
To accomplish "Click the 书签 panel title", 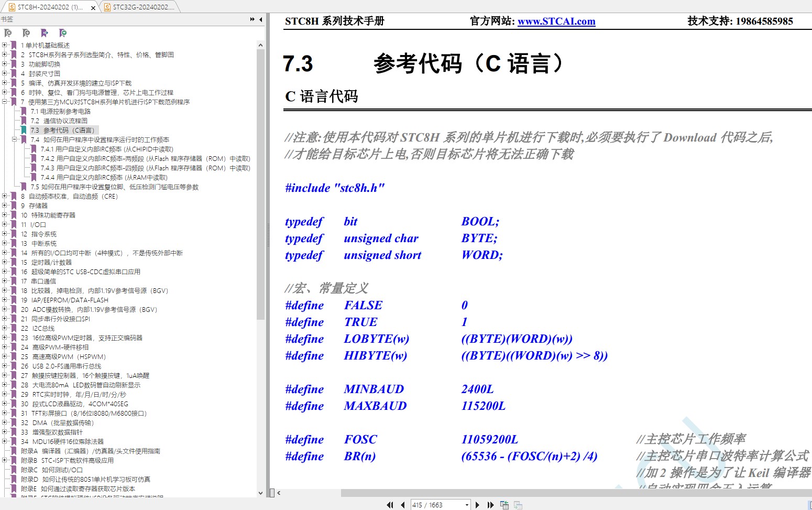I will click(7, 19).
